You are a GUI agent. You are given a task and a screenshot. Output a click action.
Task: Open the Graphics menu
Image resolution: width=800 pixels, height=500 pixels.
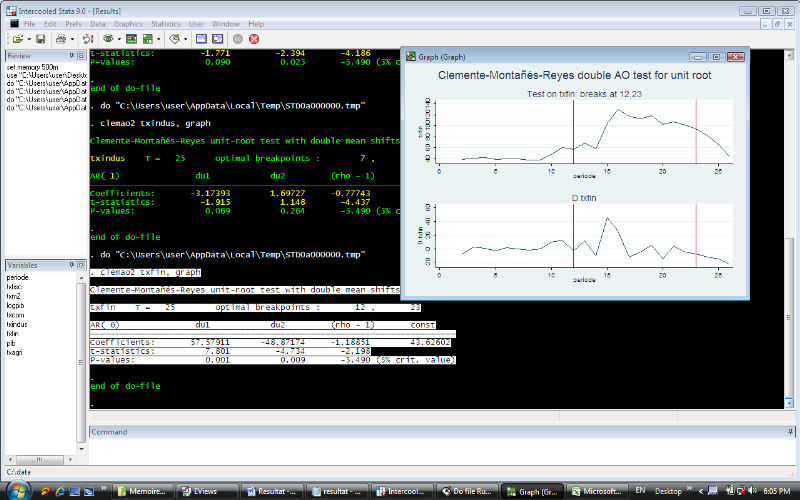click(128, 23)
